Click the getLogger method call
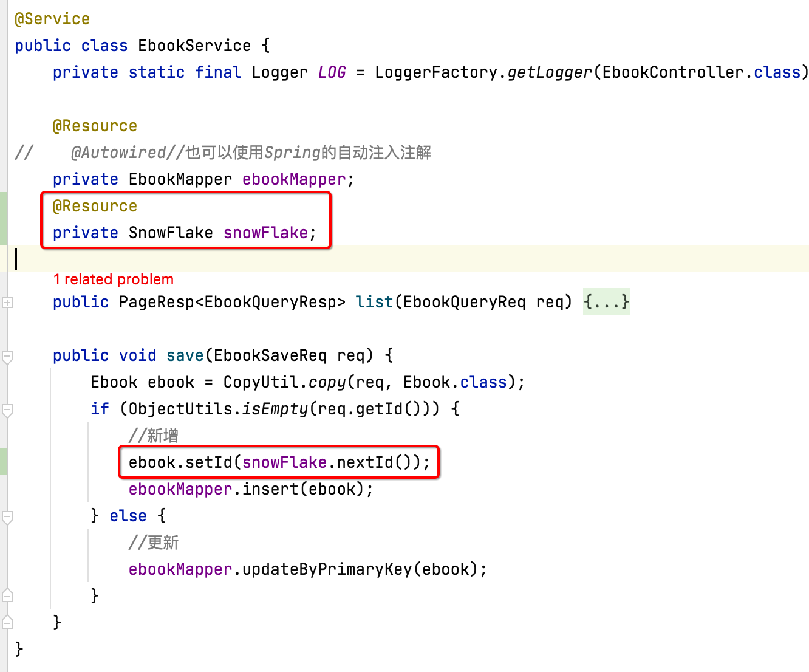This screenshot has width=809, height=672. [550, 72]
